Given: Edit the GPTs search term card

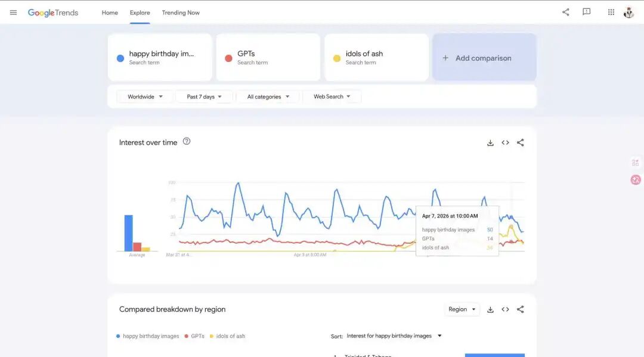Looking at the screenshot, I should point(268,57).
